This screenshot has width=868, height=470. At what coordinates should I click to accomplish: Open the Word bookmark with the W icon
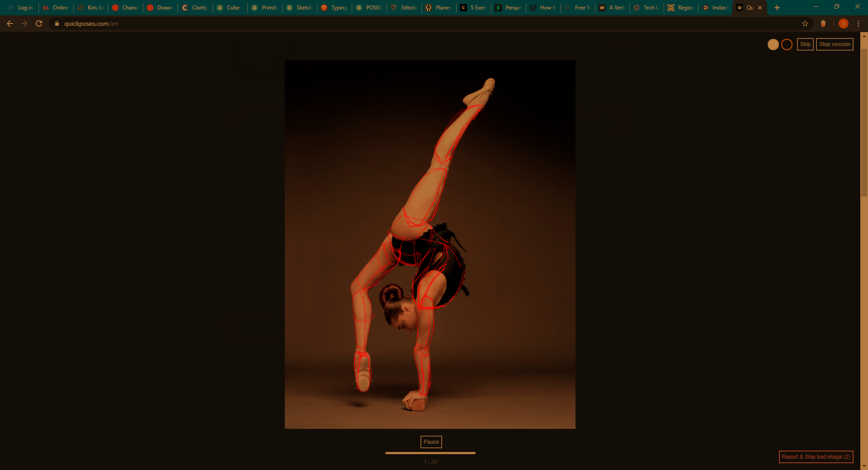602,8
